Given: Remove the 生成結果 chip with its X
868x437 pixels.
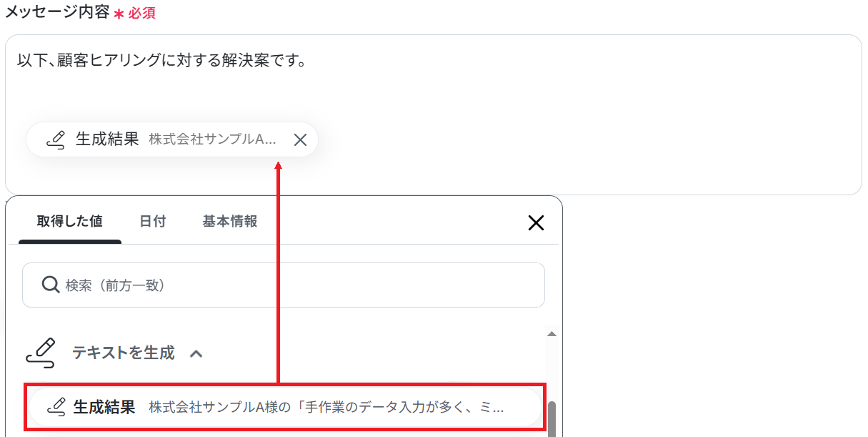Looking at the screenshot, I should point(301,139).
